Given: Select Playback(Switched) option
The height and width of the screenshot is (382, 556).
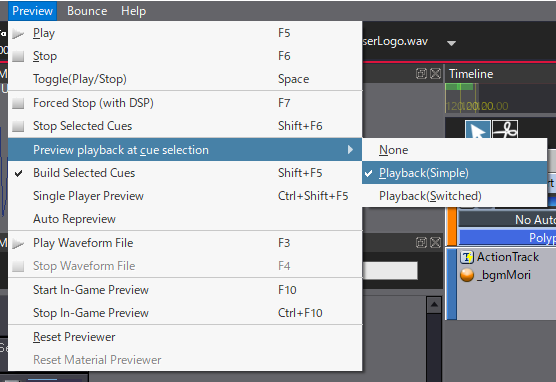Looking at the screenshot, I should click(x=454, y=196).
